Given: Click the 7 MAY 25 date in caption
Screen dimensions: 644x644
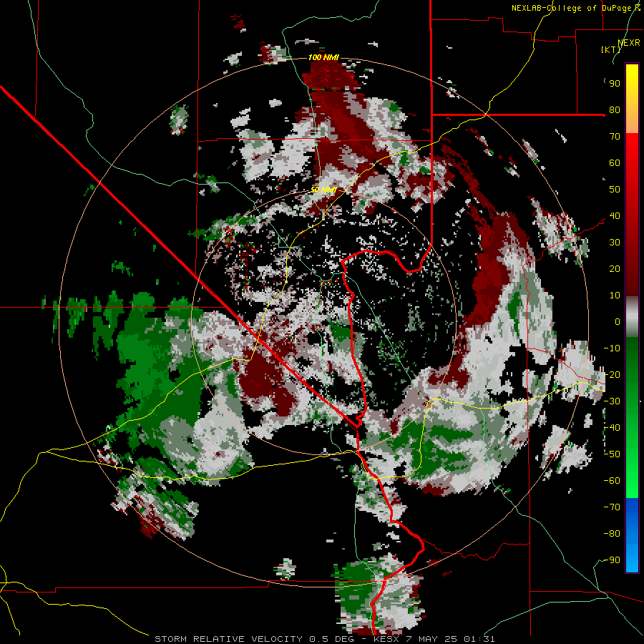Looking at the screenshot, I should (431, 639).
